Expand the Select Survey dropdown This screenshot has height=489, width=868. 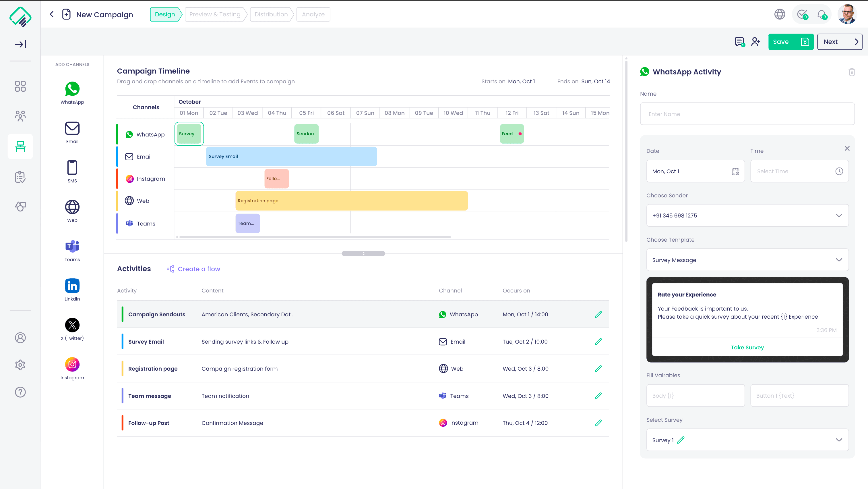click(839, 440)
